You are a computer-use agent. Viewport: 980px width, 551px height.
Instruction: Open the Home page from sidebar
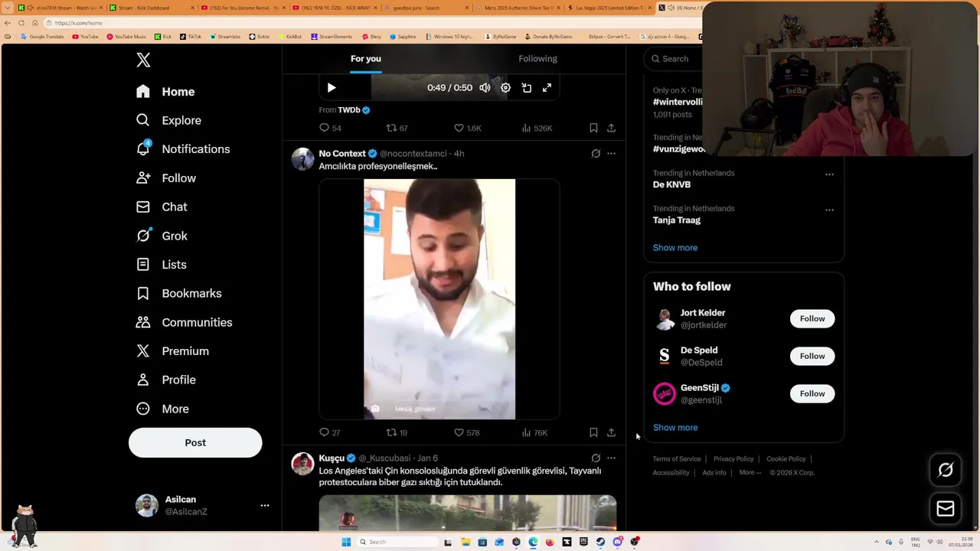[x=165, y=92]
